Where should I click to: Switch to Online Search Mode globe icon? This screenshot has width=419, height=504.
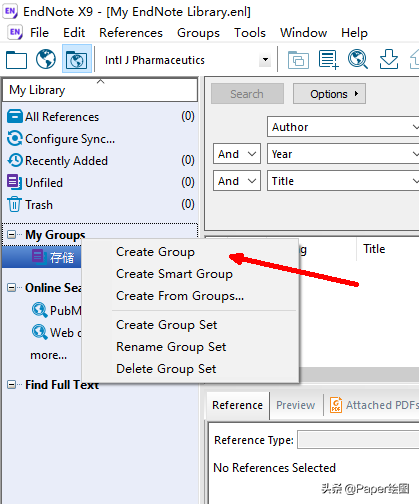(46, 59)
